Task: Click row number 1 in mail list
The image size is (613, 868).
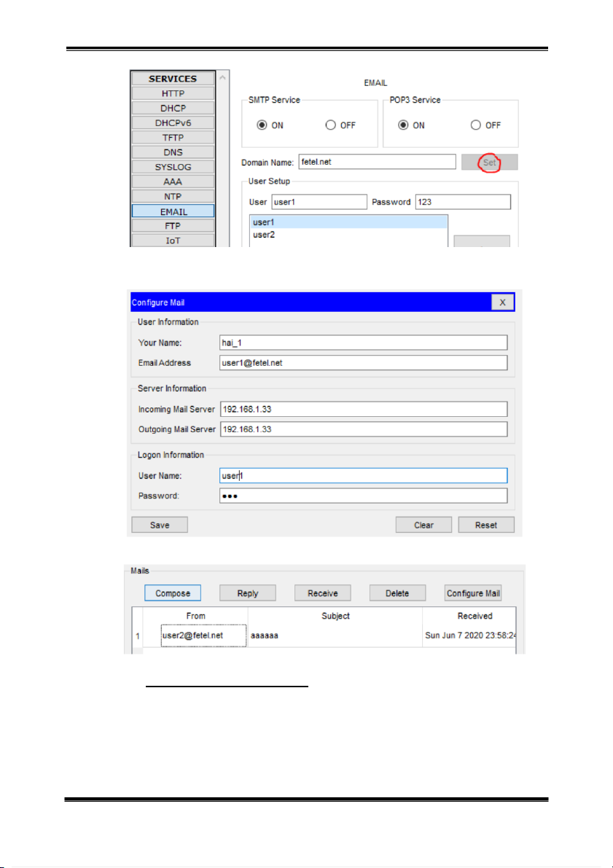Action: (138, 636)
